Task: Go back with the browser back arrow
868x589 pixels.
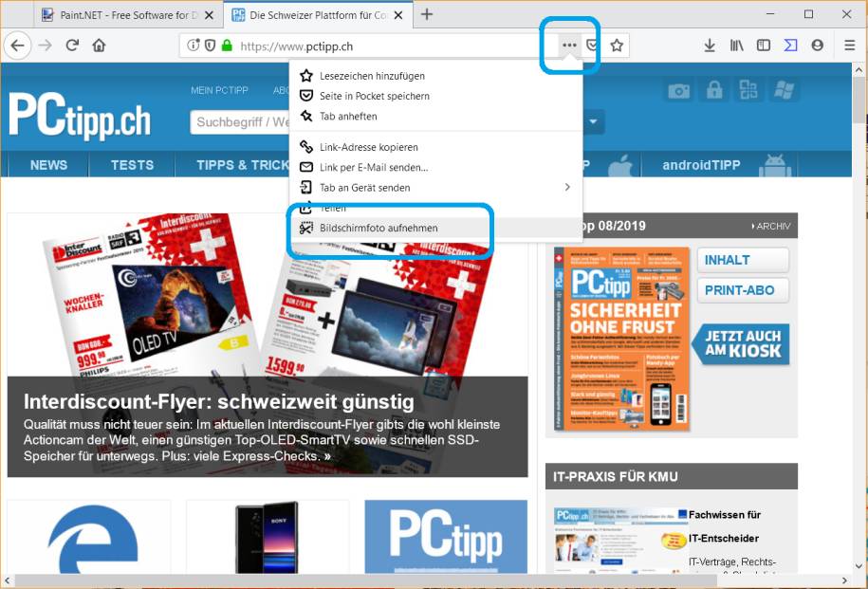Action: pyautogui.click(x=18, y=46)
